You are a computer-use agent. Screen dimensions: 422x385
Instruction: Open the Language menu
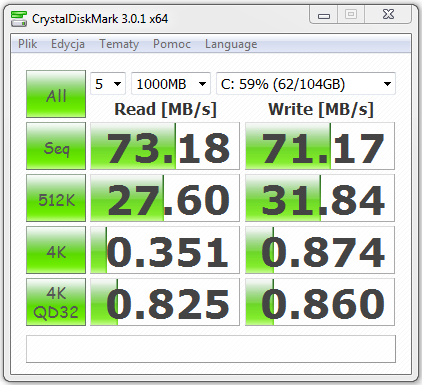pyautogui.click(x=231, y=44)
